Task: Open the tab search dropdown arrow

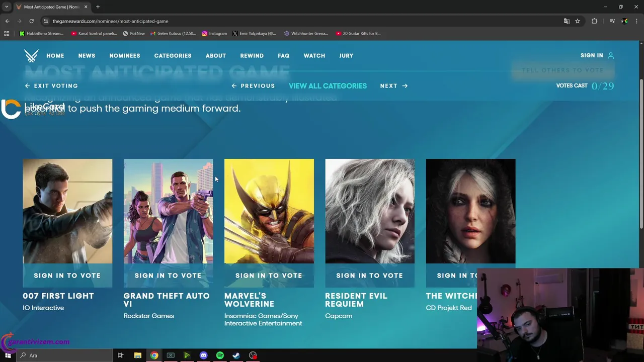Action: pyautogui.click(x=7, y=7)
